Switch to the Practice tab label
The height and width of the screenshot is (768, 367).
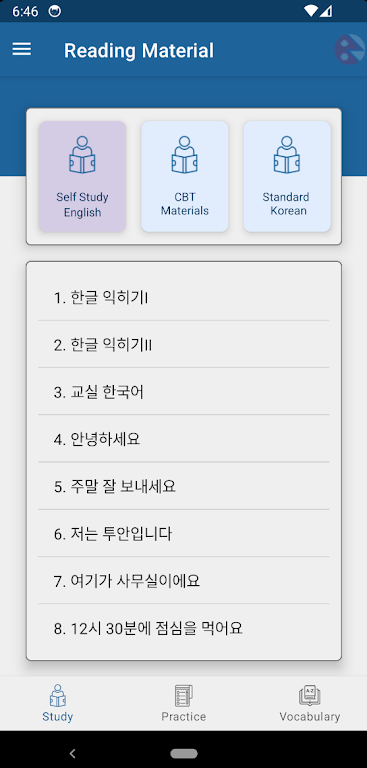[x=184, y=717]
